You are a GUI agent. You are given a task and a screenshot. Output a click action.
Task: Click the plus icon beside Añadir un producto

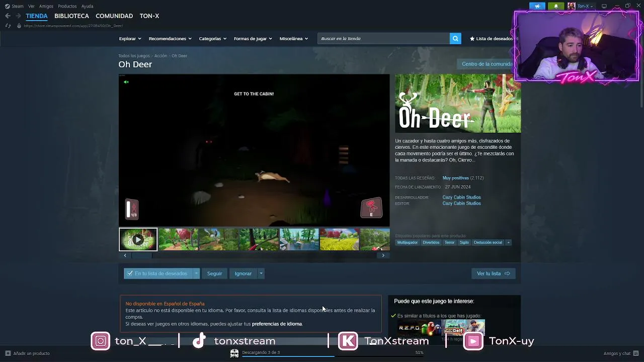point(8,353)
